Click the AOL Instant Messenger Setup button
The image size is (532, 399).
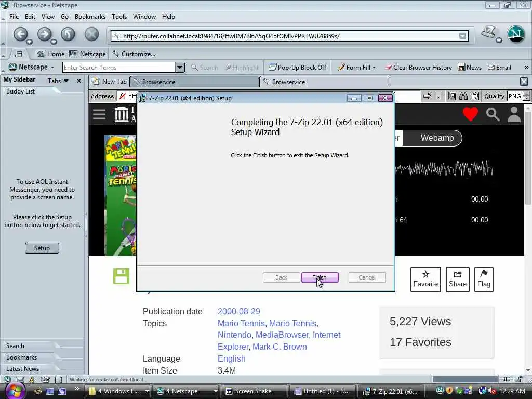coord(42,248)
